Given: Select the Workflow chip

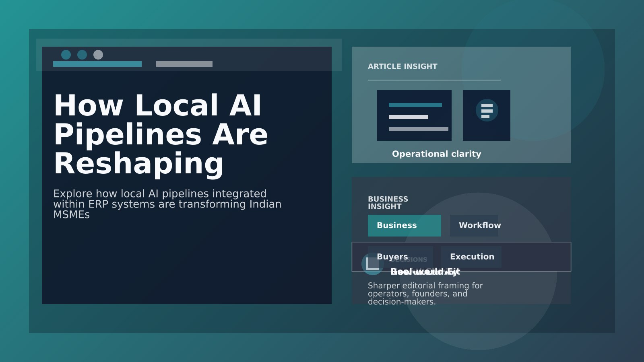Looking at the screenshot, I should point(474,226).
